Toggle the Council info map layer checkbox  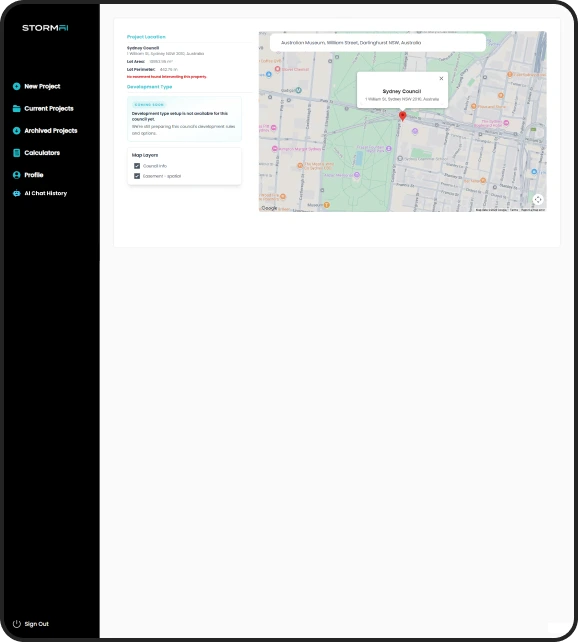click(x=137, y=166)
